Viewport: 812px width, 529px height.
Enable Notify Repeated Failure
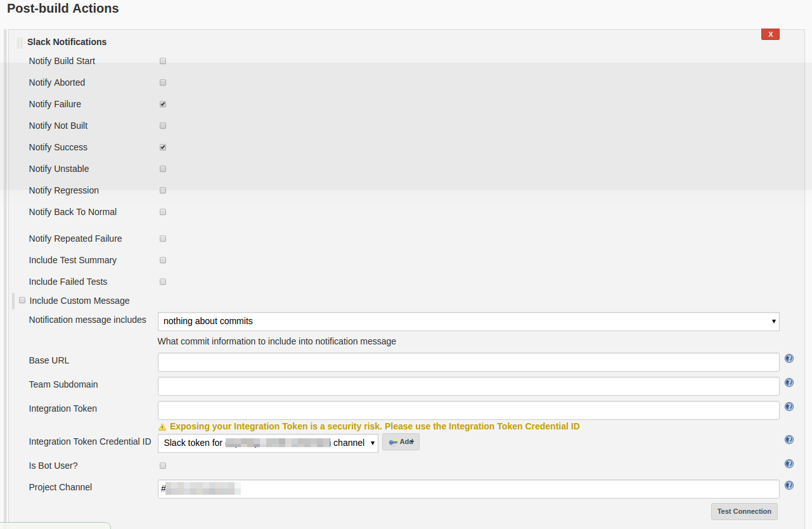[163, 238]
